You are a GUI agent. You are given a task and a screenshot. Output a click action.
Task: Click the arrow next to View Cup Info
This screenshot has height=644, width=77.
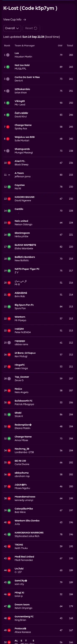click(24, 19)
